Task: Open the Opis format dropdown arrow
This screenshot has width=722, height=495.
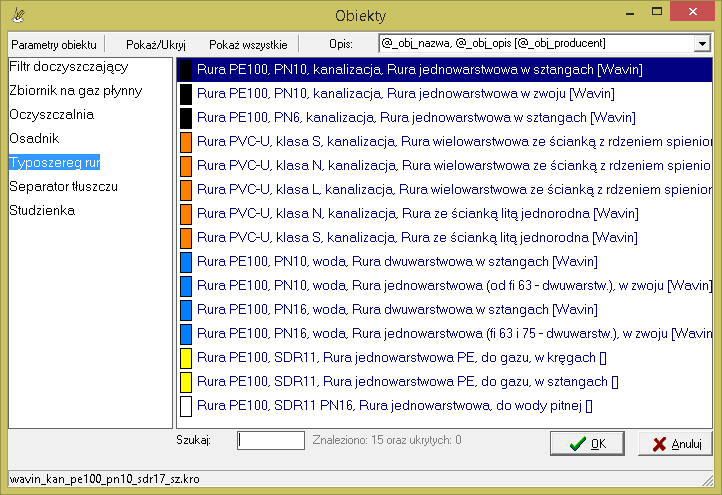Action: [x=702, y=44]
